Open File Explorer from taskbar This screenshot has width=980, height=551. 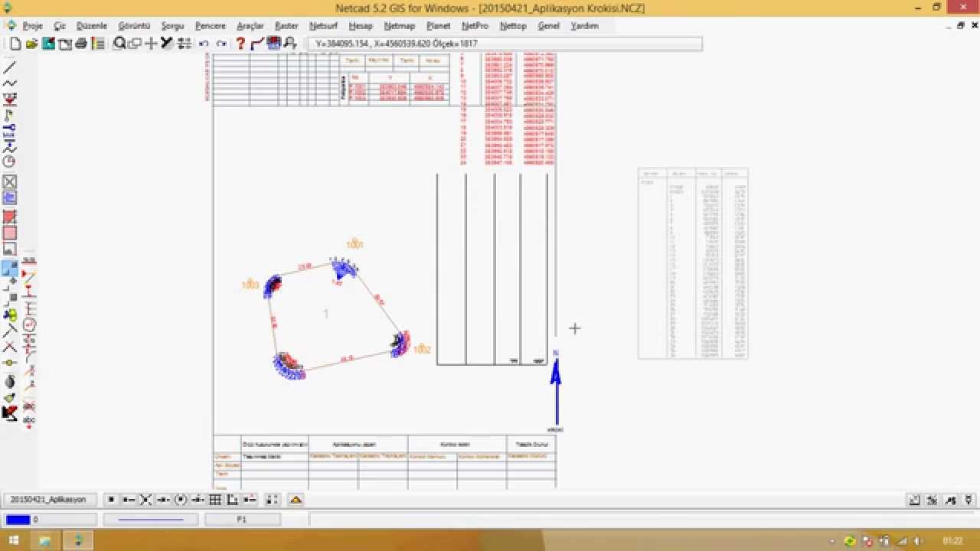(45, 540)
